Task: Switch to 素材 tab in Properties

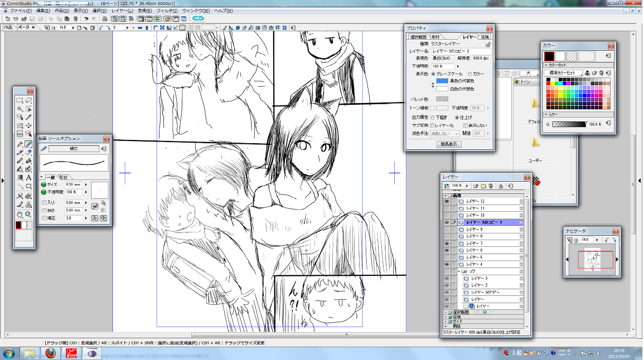Action: [436, 37]
